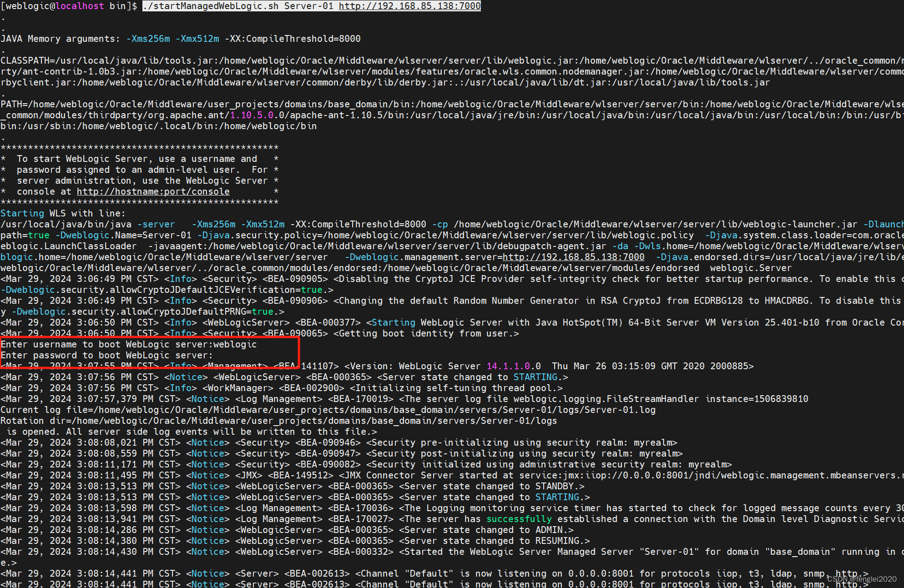The width and height of the screenshot is (904, 588).
Task: Select the [weblogic@localhost bin]$ prompt
Action: (x=68, y=6)
